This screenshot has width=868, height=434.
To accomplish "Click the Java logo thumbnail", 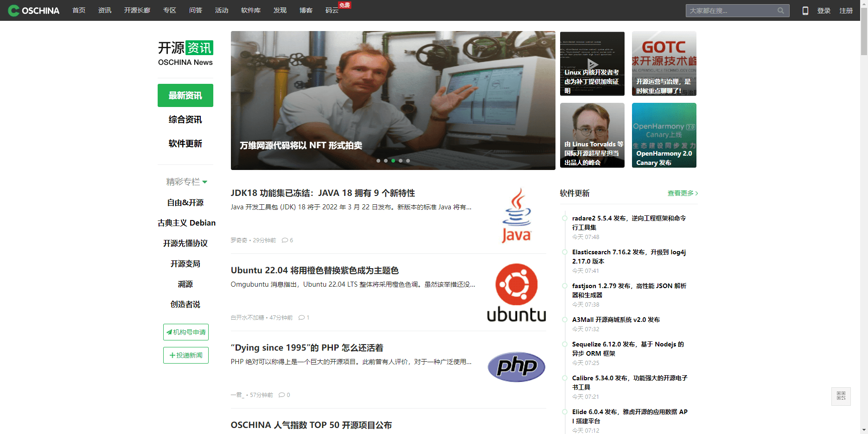I will point(517,215).
